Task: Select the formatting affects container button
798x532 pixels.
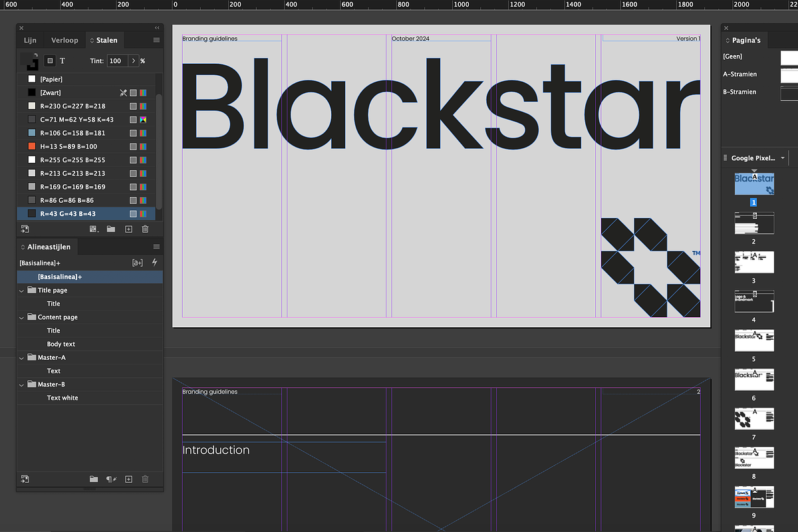Action: (50, 61)
